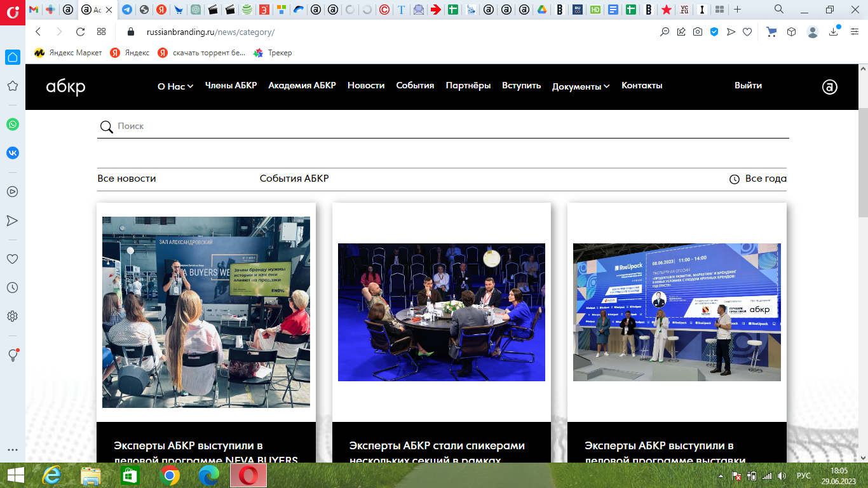Click the sidebar three-dots setup button

pyautogui.click(x=12, y=449)
